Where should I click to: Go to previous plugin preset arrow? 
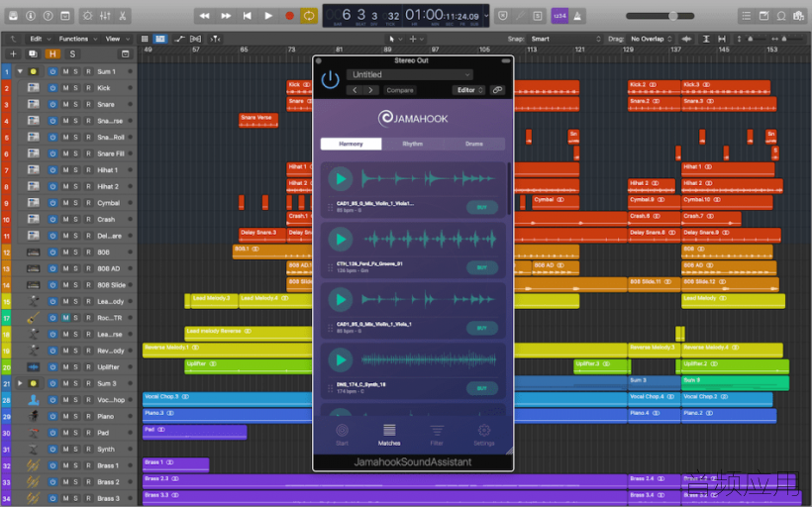click(355, 90)
